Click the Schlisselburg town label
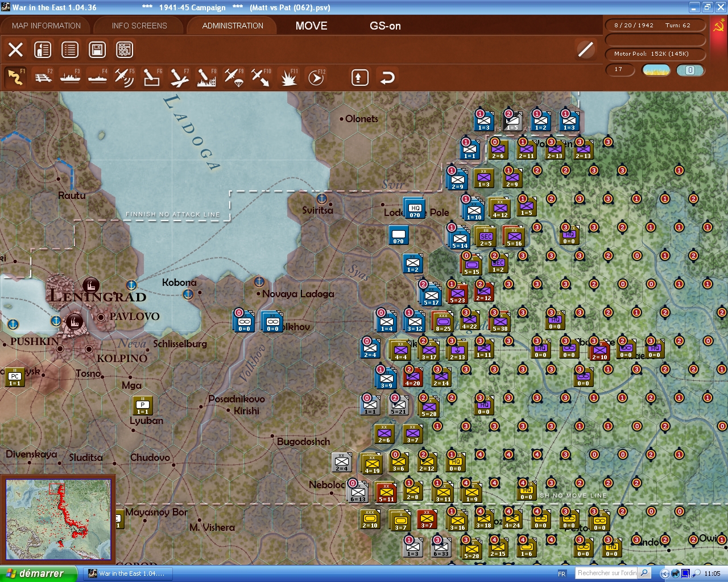 coord(180,344)
